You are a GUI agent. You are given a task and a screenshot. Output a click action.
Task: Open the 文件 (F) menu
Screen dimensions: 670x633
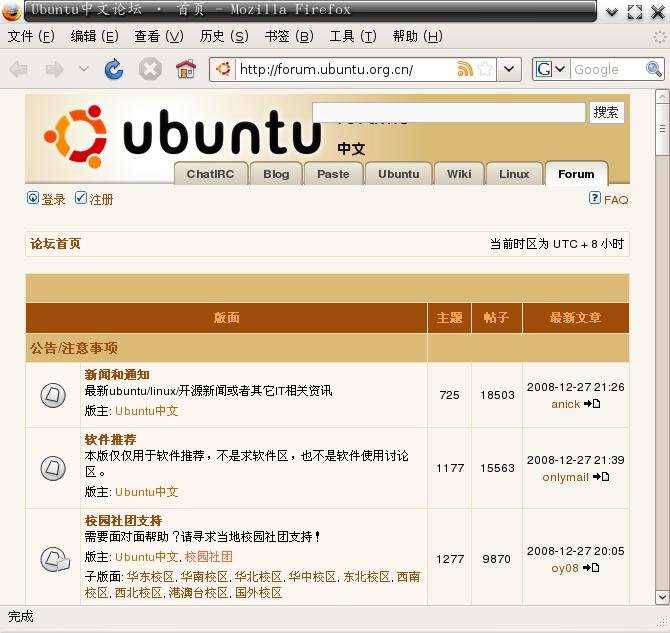(x=31, y=36)
